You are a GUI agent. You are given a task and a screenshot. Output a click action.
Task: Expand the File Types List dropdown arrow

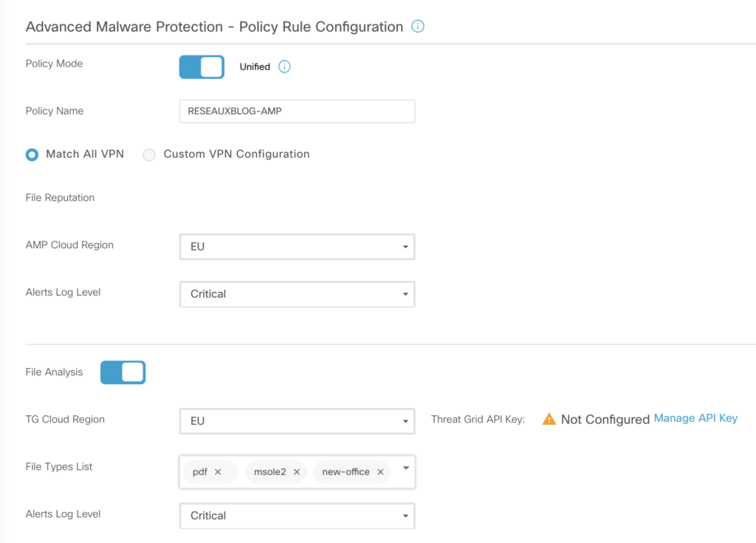405,468
